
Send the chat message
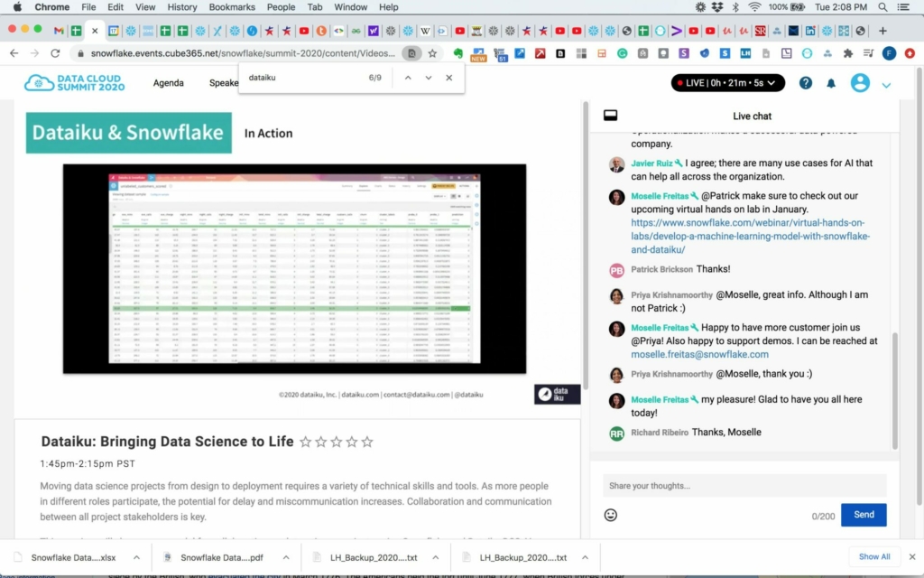864,514
